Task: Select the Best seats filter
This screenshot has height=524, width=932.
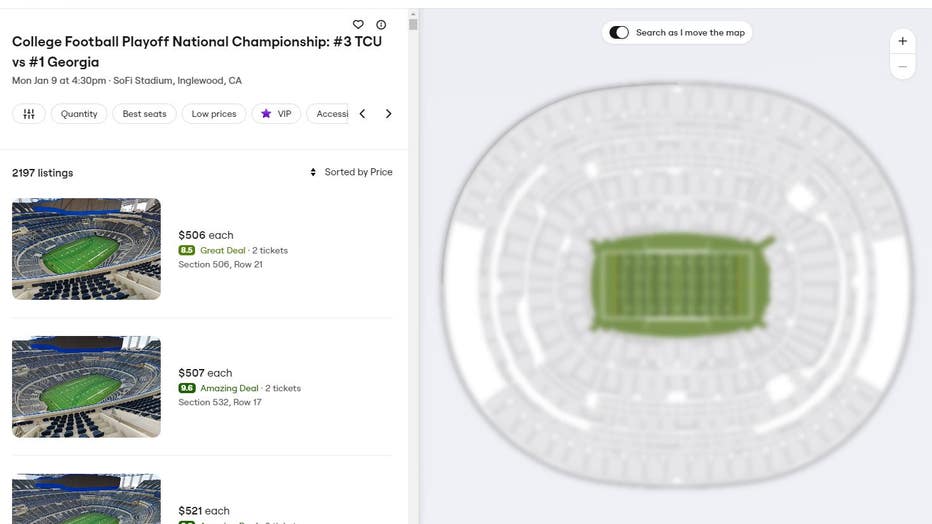Action: click(144, 114)
